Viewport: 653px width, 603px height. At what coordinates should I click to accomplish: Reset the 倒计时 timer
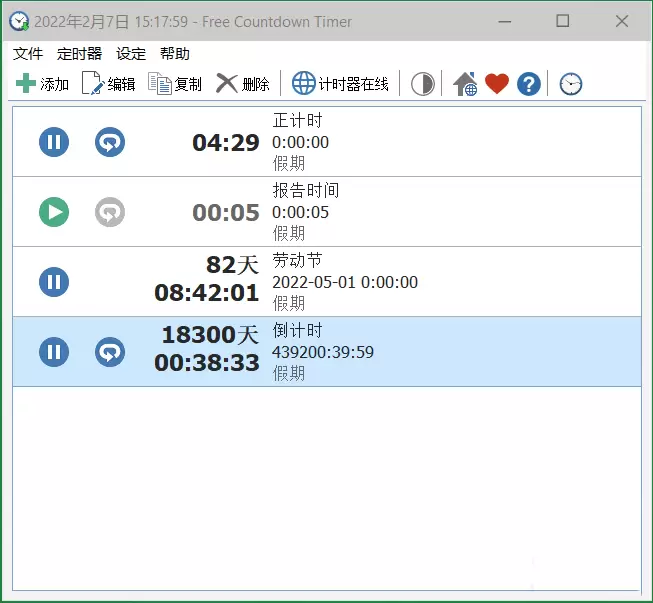coord(110,352)
